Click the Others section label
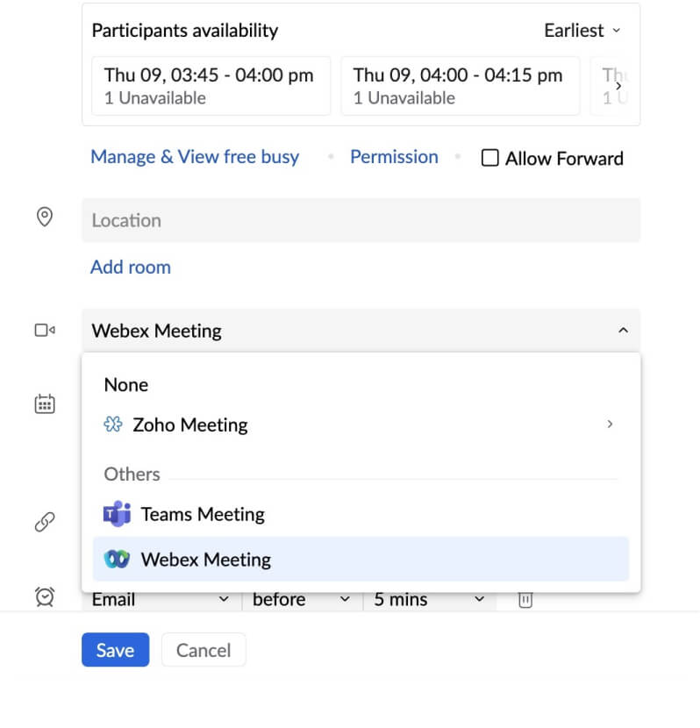The image size is (700, 728). 132,475
